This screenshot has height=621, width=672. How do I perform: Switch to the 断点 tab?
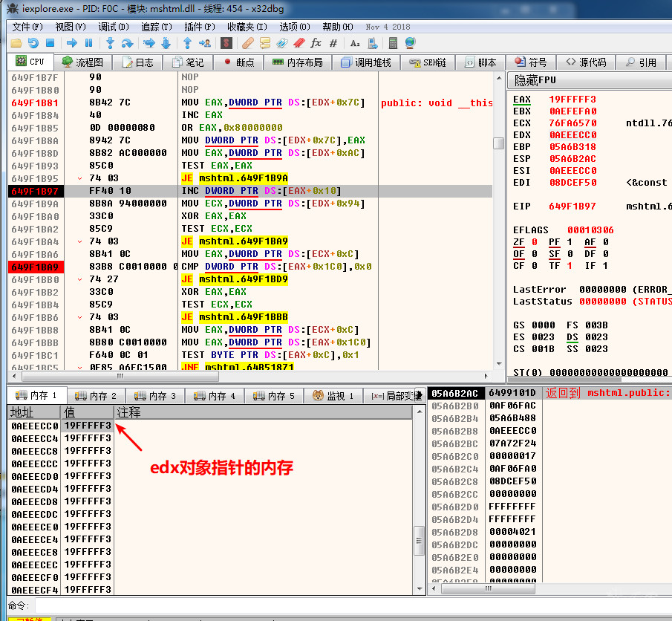pos(238,62)
